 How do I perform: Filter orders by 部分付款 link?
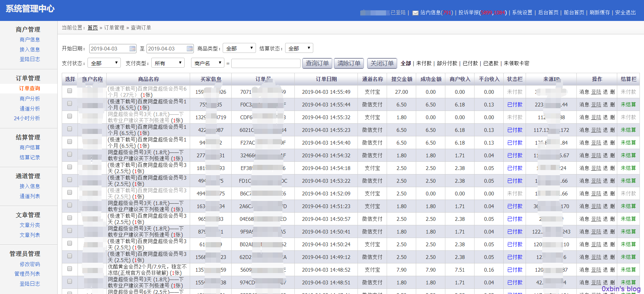[447, 63]
